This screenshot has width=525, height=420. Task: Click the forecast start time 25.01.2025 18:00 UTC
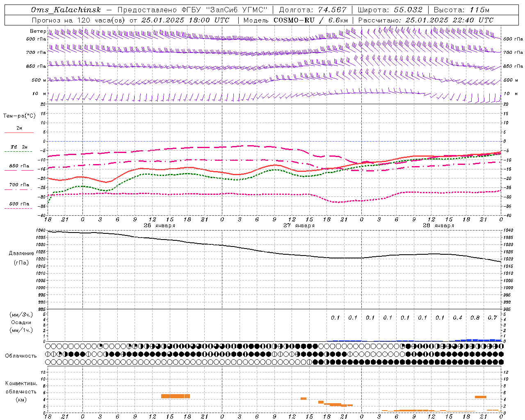click(185, 20)
